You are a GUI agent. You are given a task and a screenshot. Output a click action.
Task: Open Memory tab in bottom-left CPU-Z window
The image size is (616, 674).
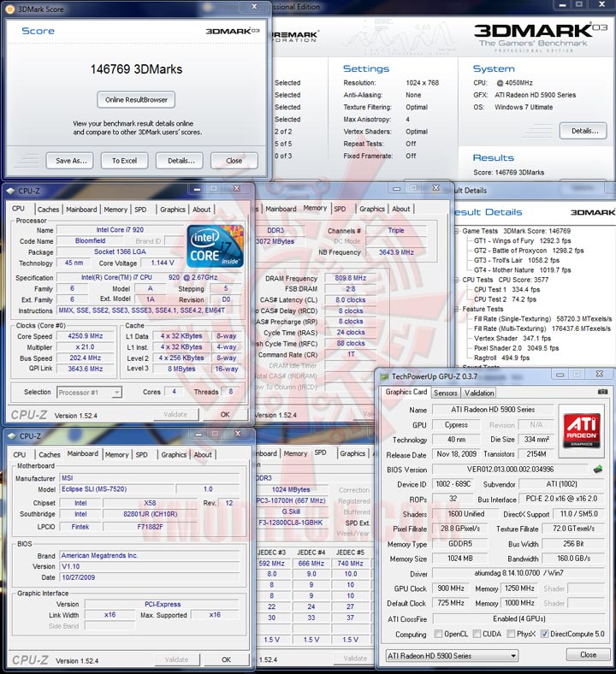tap(116, 455)
